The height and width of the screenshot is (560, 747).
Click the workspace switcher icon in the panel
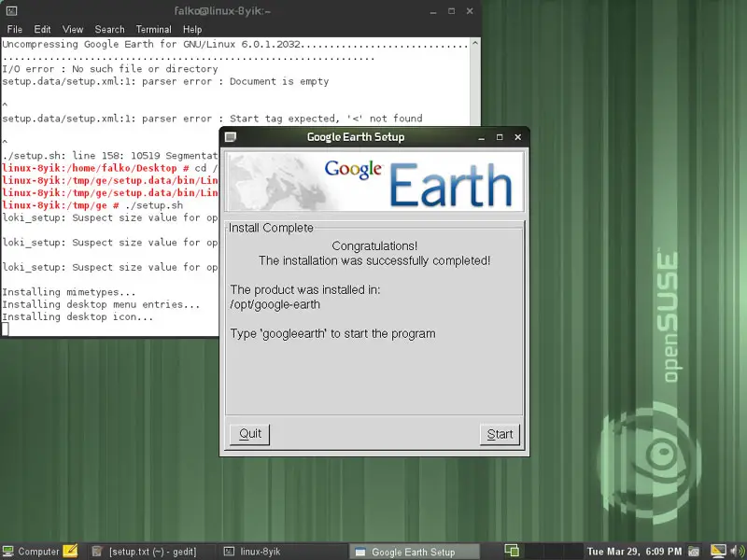coord(512,551)
